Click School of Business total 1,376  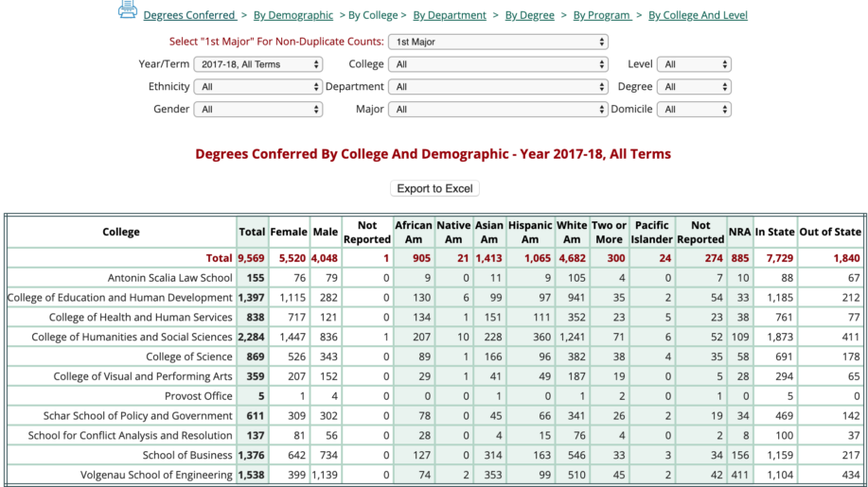(x=252, y=456)
